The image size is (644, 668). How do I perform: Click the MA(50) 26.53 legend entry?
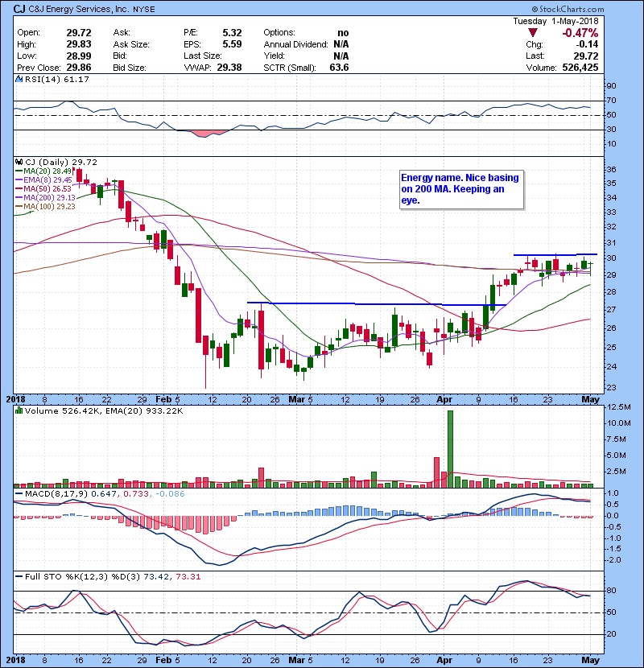tap(43, 188)
